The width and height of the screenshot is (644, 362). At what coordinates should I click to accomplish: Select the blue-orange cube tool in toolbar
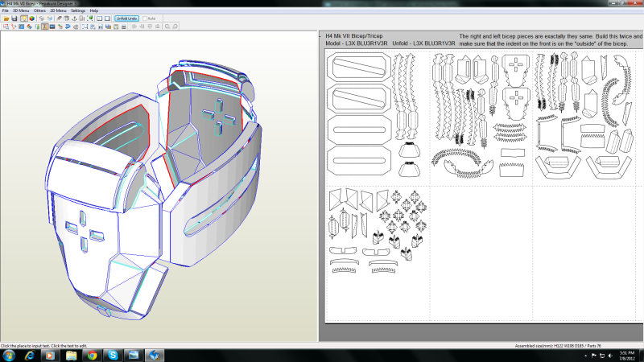click(x=50, y=19)
